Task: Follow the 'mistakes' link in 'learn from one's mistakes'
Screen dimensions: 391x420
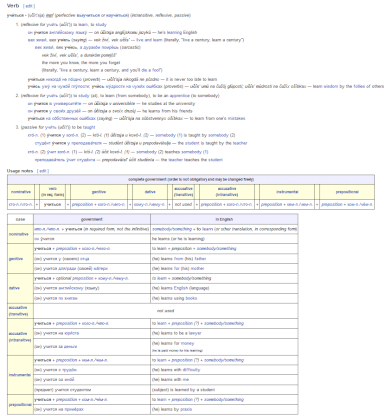Action: point(236,118)
